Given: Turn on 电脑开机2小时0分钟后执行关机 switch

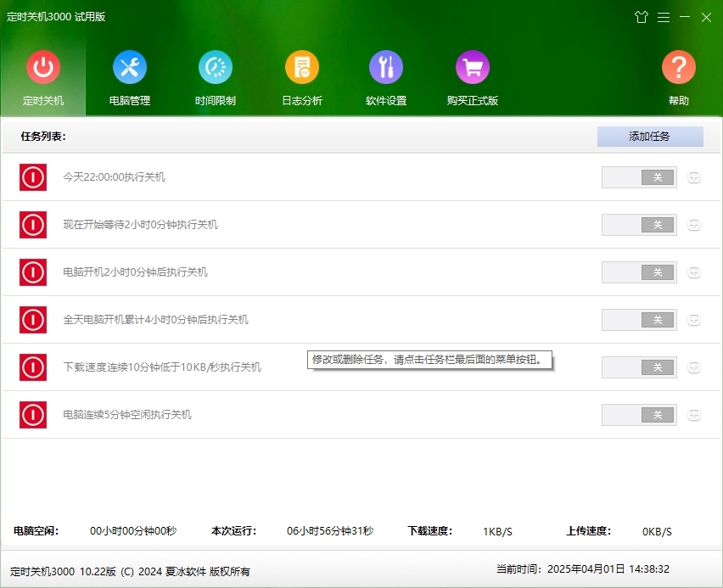Looking at the screenshot, I should (x=639, y=272).
